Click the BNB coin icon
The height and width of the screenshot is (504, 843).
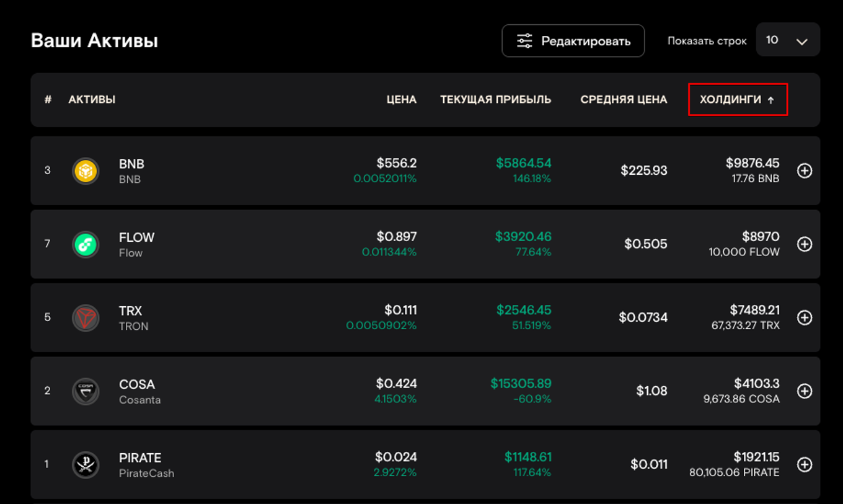pos(86,171)
